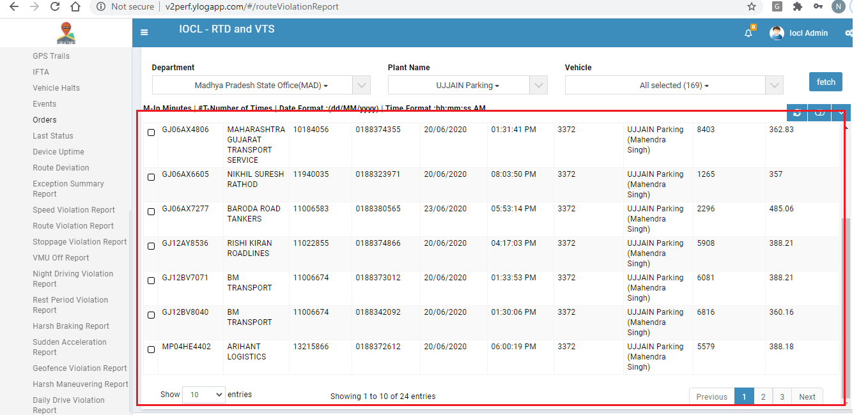This screenshot has height=415, width=868.
Task: Change the Show entries count selector
Action: click(x=204, y=395)
